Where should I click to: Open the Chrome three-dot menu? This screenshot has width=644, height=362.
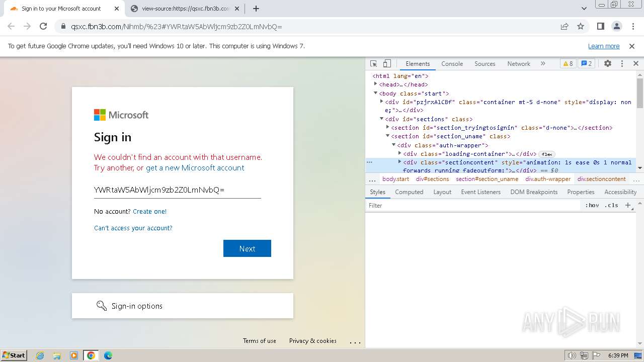(x=632, y=27)
